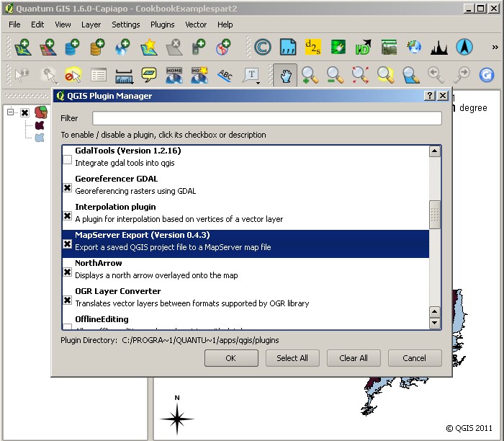Click the North Arrow plugin icon
Screen dimensions: 504x441
(464, 48)
